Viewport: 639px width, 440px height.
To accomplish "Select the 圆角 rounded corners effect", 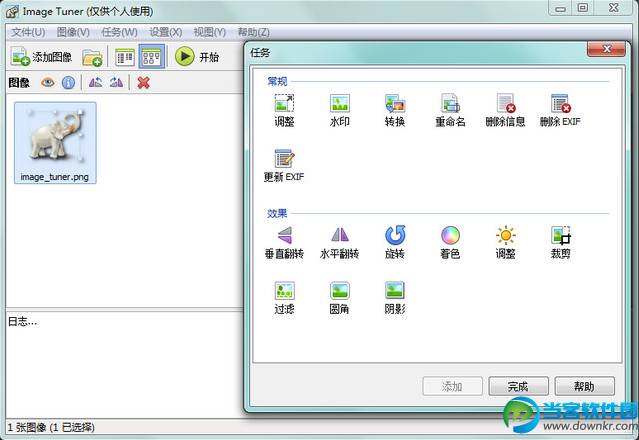I will 339,298.
